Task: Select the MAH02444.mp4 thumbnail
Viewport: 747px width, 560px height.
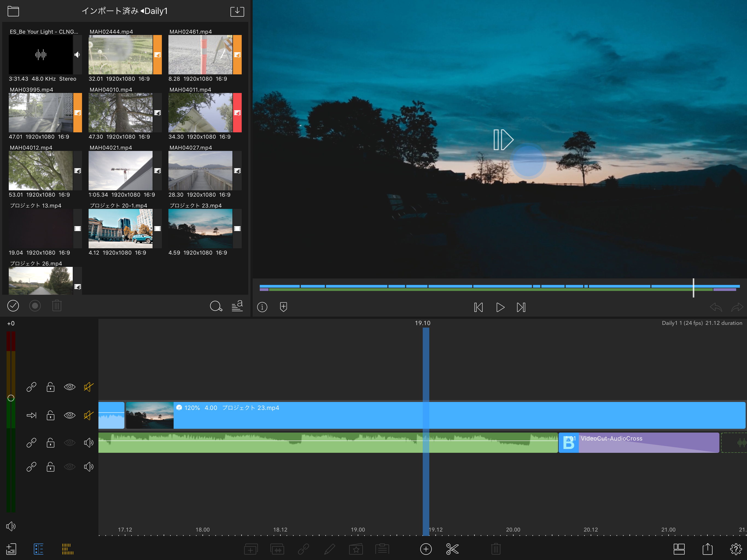Action: [120, 55]
